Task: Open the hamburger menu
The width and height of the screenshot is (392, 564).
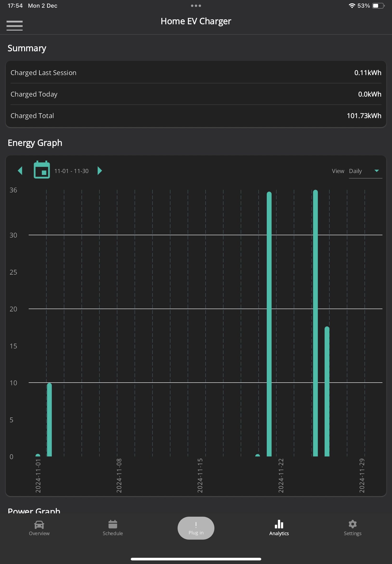Action: point(15,26)
